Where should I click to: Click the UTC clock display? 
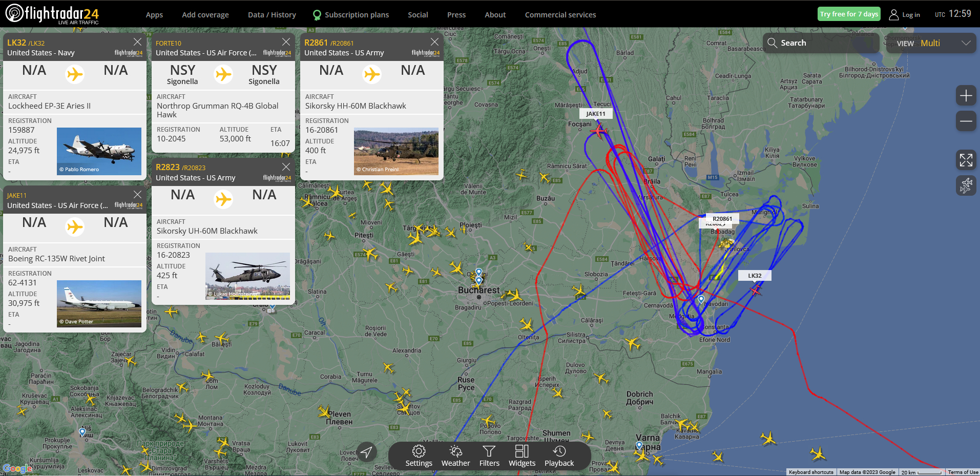953,14
